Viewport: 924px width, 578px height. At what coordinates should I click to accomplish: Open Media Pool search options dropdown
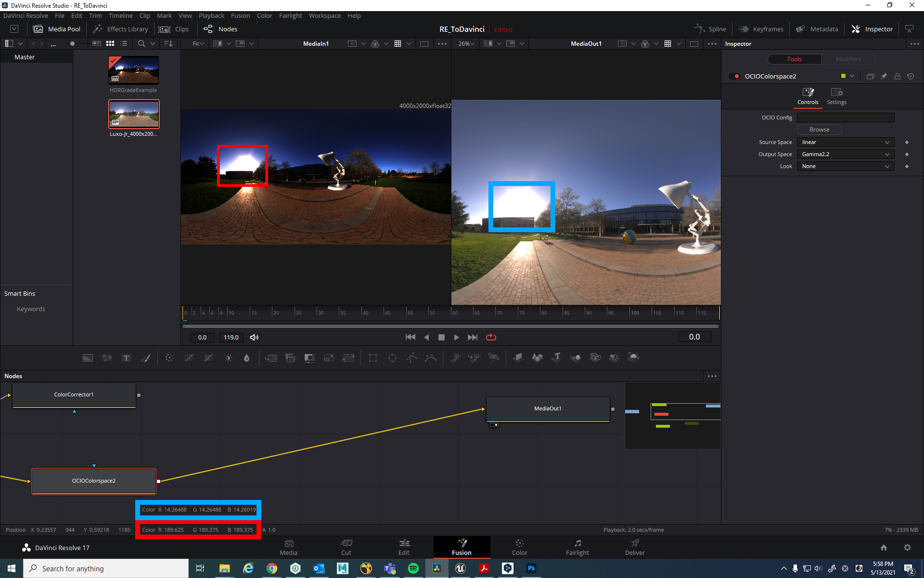click(x=153, y=44)
